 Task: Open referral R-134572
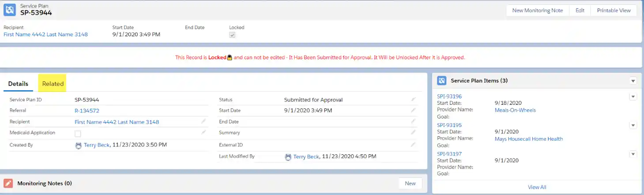click(x=87, y=111)
